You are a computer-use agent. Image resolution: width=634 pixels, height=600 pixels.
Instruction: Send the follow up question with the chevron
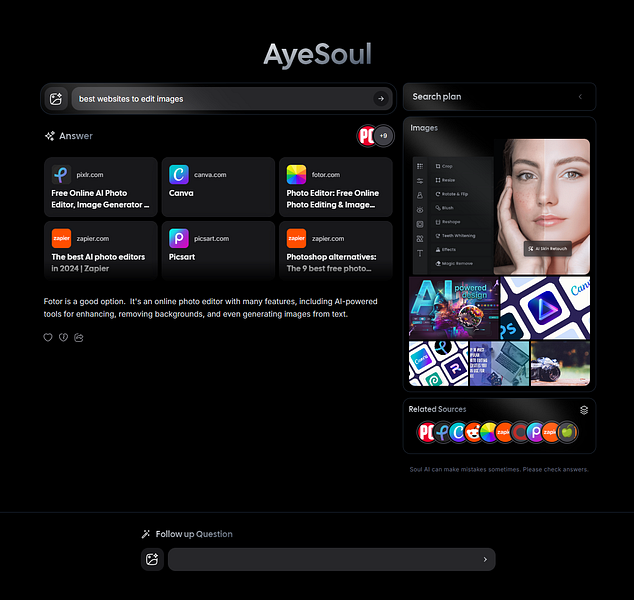tap(485, 559)
